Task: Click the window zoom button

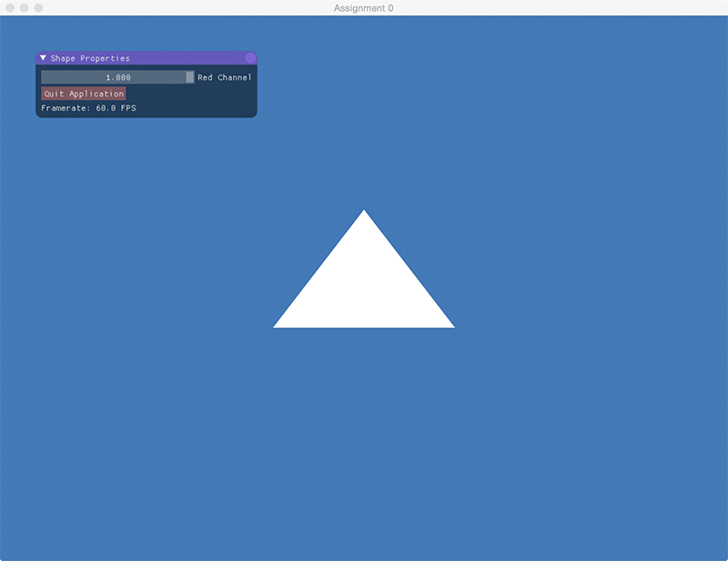Action: click(38, 8)
